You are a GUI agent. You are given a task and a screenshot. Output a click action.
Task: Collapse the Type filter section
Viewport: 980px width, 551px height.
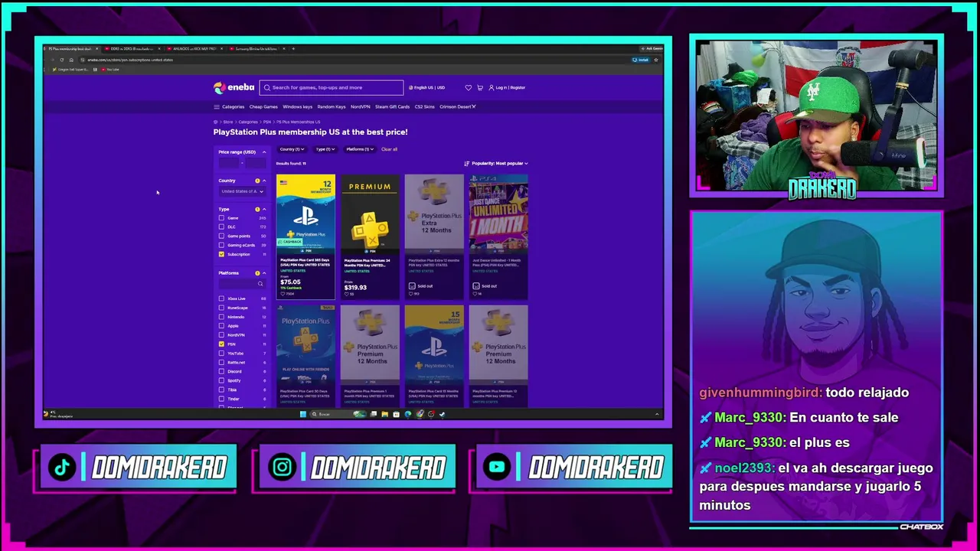point(264,209)
